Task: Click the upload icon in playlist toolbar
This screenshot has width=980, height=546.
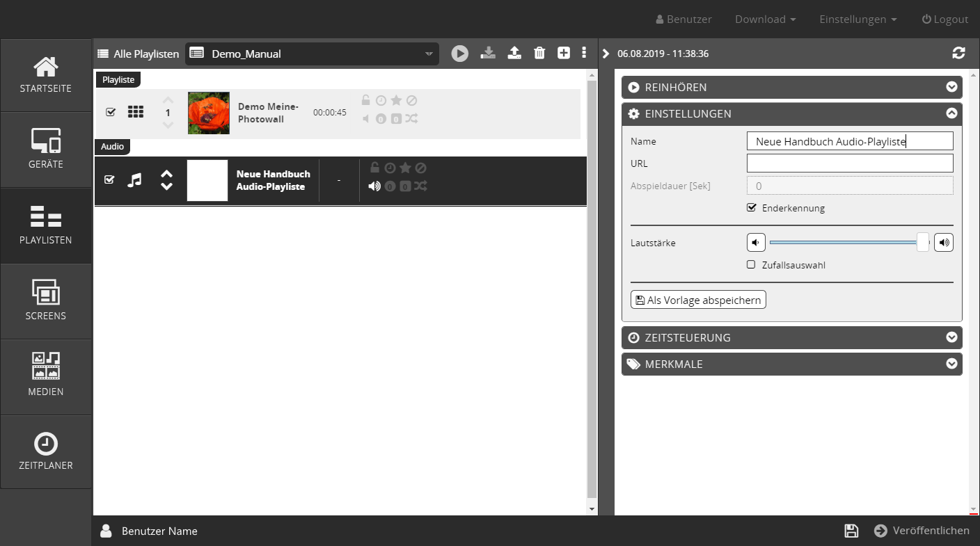Action: pyautogui.click(x=514, y=54)
